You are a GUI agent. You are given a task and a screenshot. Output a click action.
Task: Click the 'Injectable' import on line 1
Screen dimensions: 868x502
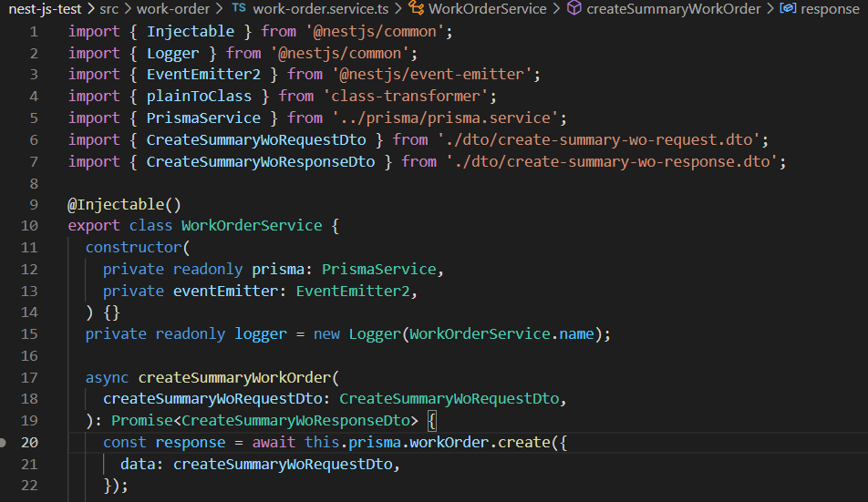[x=191, y=32]
